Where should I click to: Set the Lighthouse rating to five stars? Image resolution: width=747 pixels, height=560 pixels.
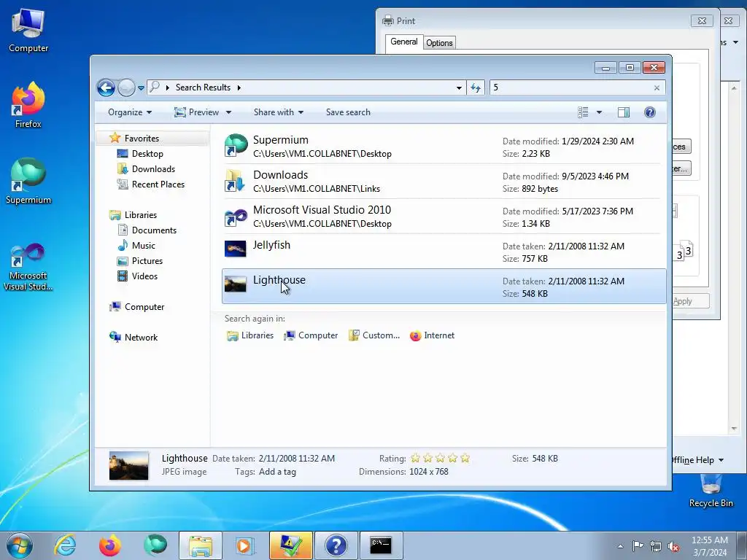[465, 458]
